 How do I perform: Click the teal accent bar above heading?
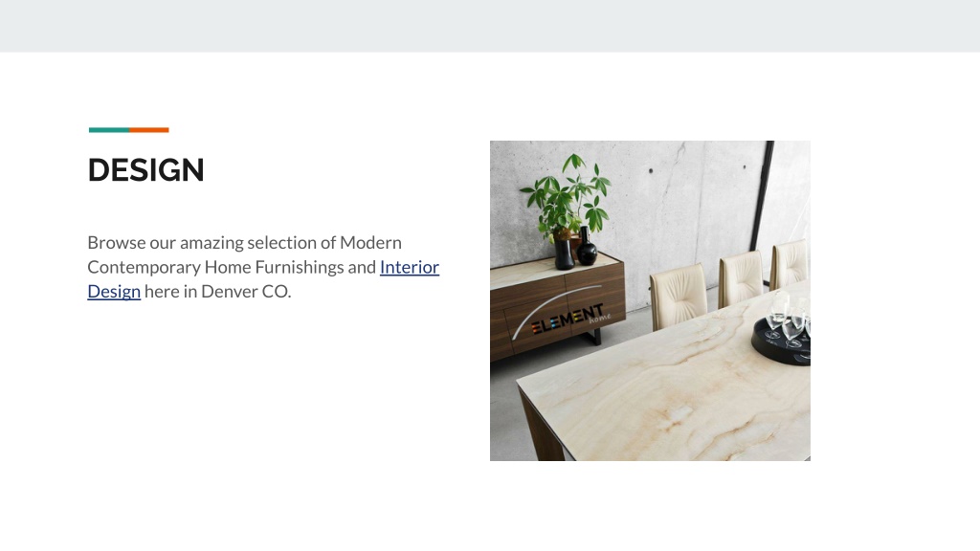tap(109, 130)
